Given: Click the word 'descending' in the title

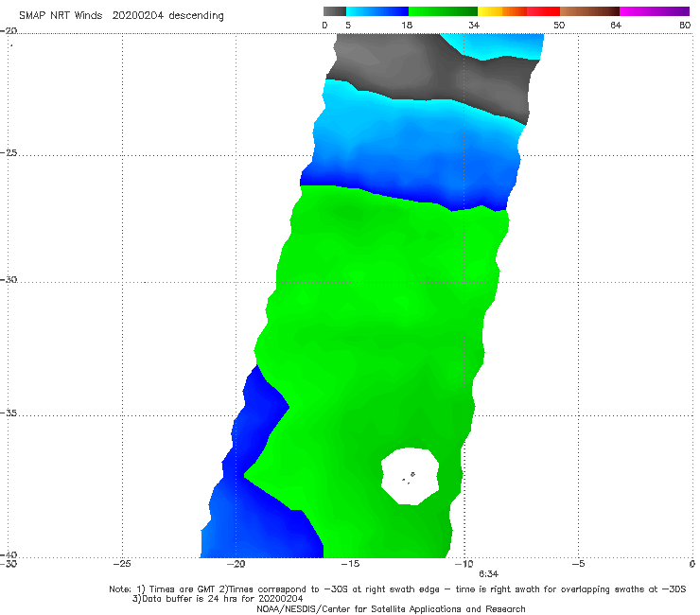Looking at the screenshot, I should [x=197, y=16].
